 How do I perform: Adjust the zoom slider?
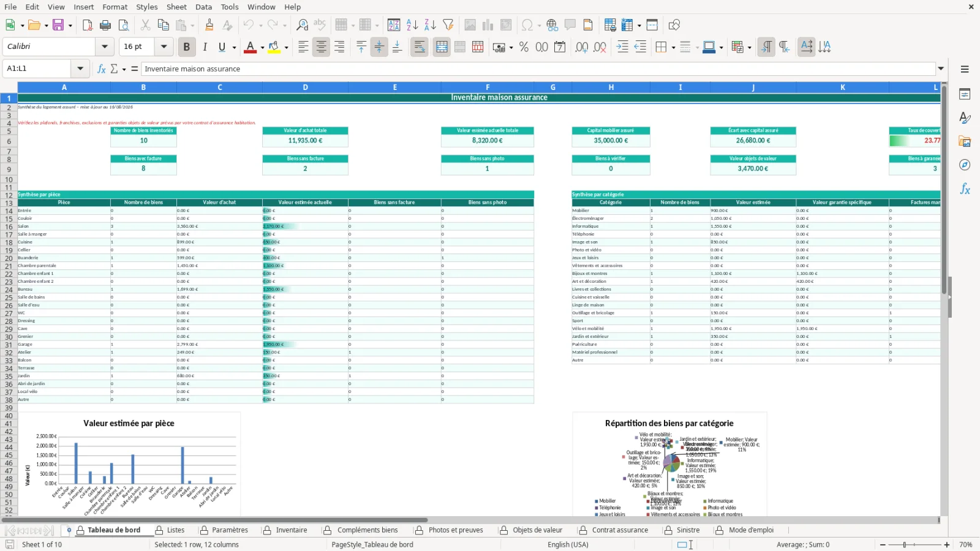coord(904,545)
